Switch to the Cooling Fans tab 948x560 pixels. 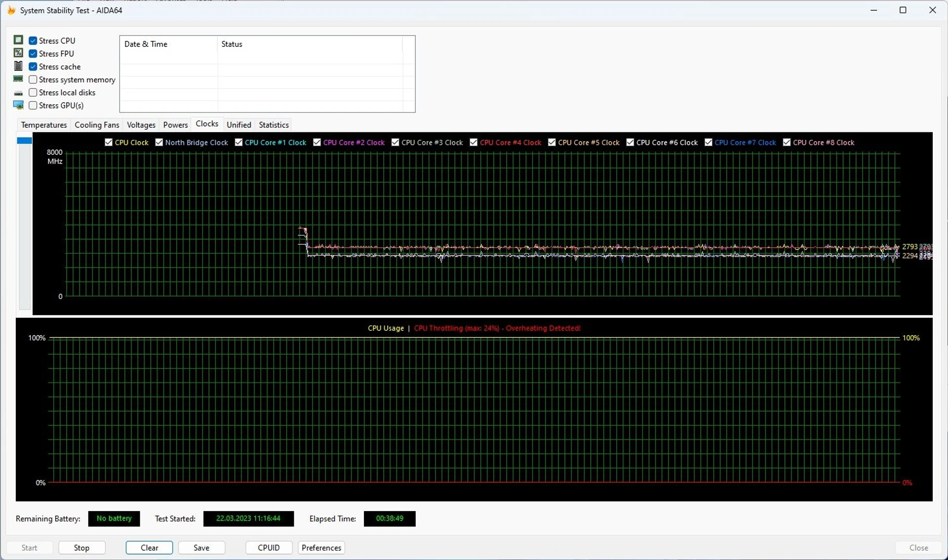(97, 125)
